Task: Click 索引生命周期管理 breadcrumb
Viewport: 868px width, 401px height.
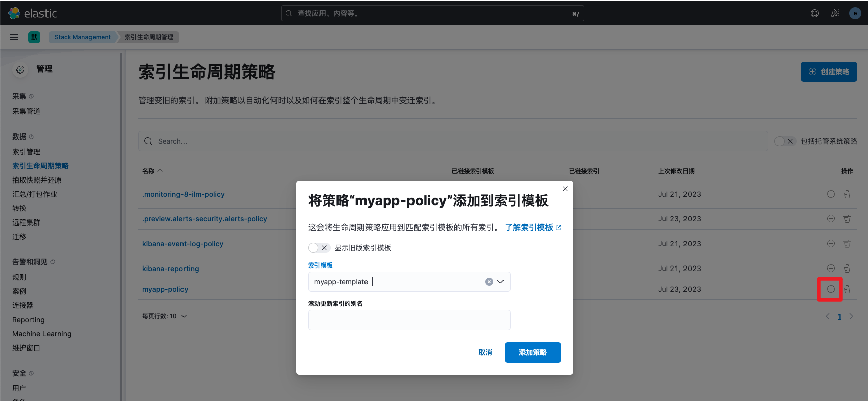Action: (x=149, y=37)
